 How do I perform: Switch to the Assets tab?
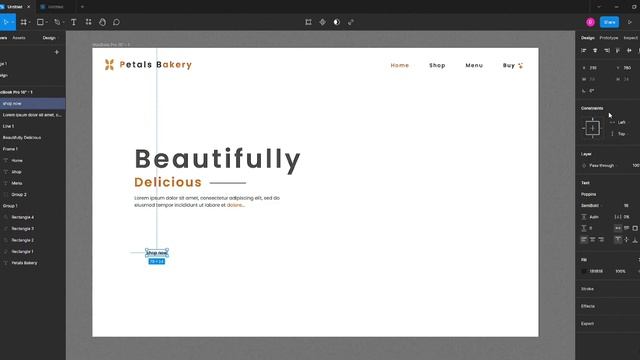pyautogui.click(x=19, y=38)
